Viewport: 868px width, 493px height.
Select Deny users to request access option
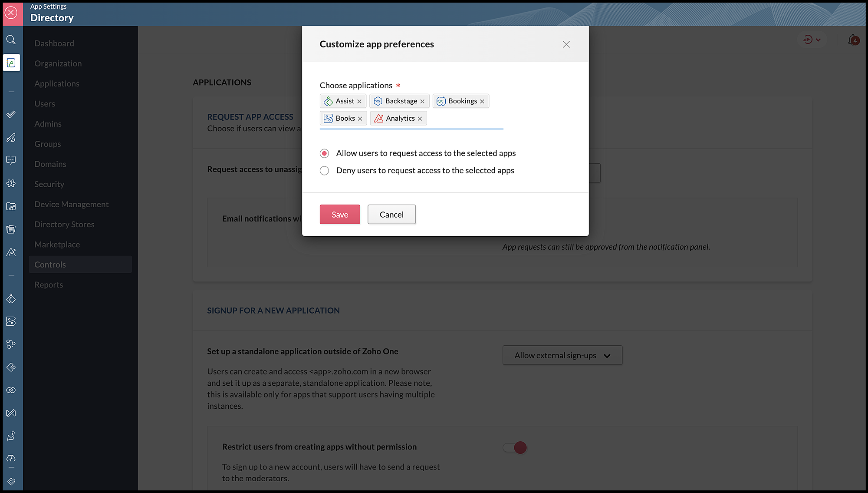(x=324, y=171)
